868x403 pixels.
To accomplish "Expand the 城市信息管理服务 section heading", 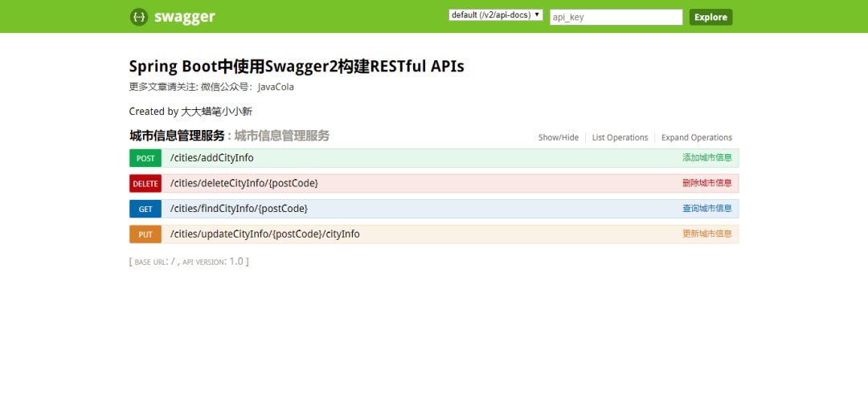I will (177, 136).
